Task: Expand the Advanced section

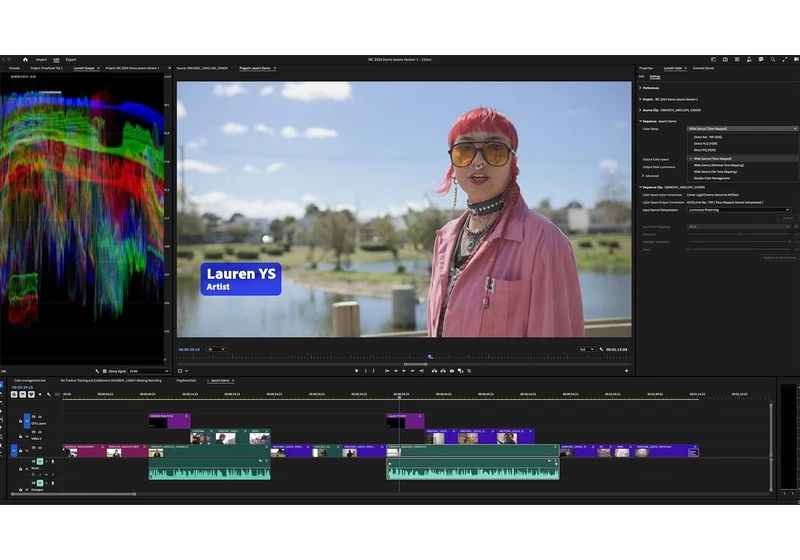Action: pyautogui.click(x=643, y=175)
